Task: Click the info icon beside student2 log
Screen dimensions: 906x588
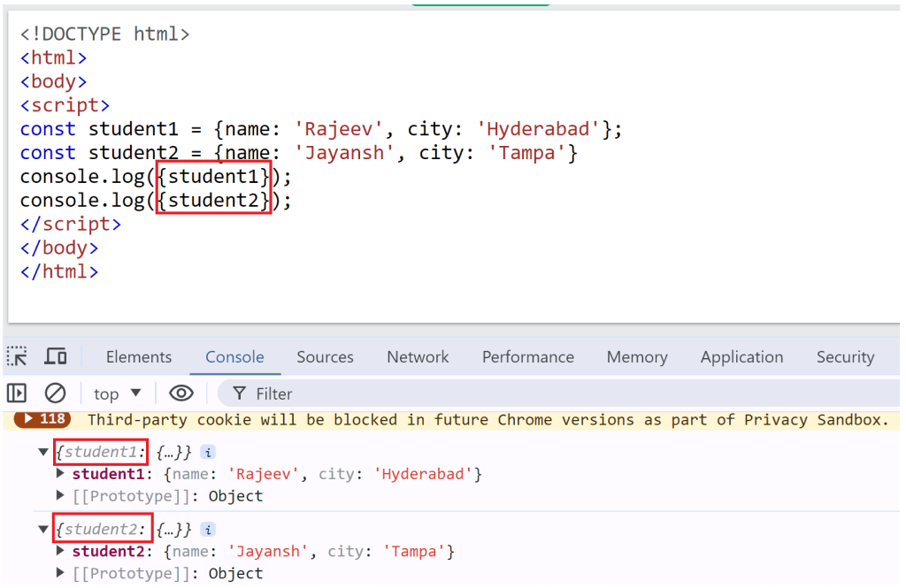Action: tap(207, 529)
